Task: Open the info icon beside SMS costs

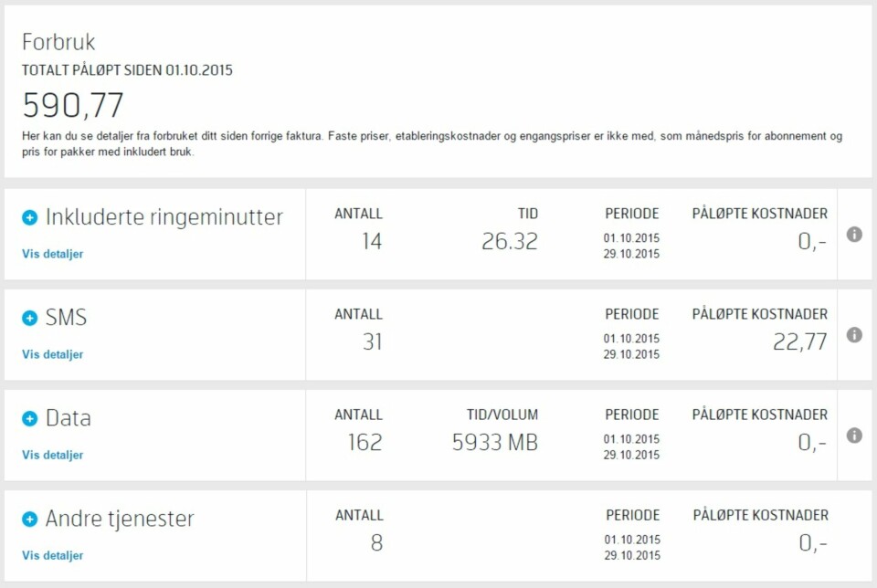Action: 854,334
